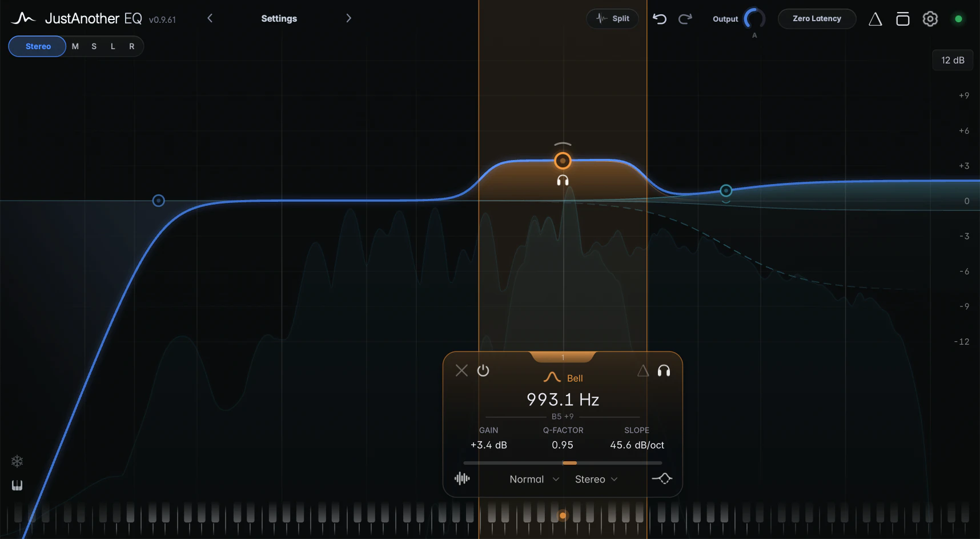Click the Bell filter type label
This screenshot has width=980, height=539.
click(x=575, y=378)
